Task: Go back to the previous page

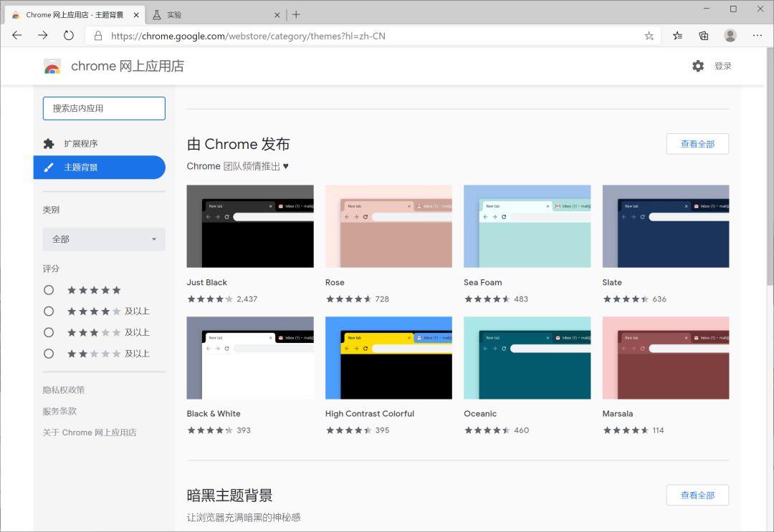Action: (17, 36)
